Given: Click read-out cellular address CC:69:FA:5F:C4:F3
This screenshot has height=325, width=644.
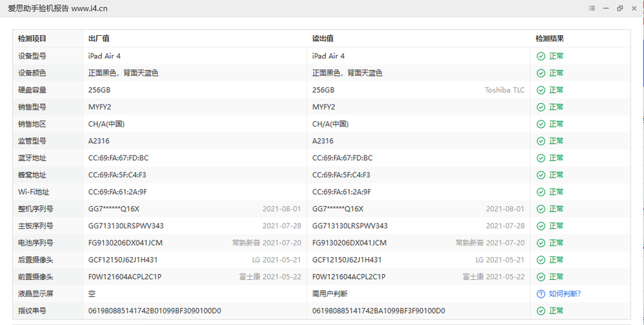Looking at the screenshot, I should point(341,175).
